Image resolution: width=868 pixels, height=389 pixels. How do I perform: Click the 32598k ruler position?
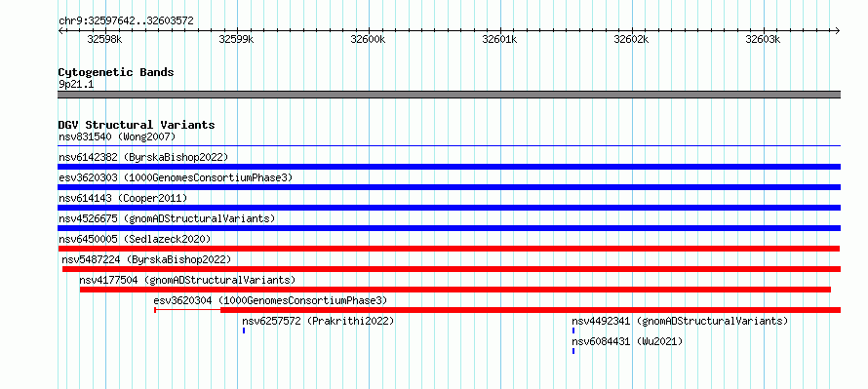104,39
